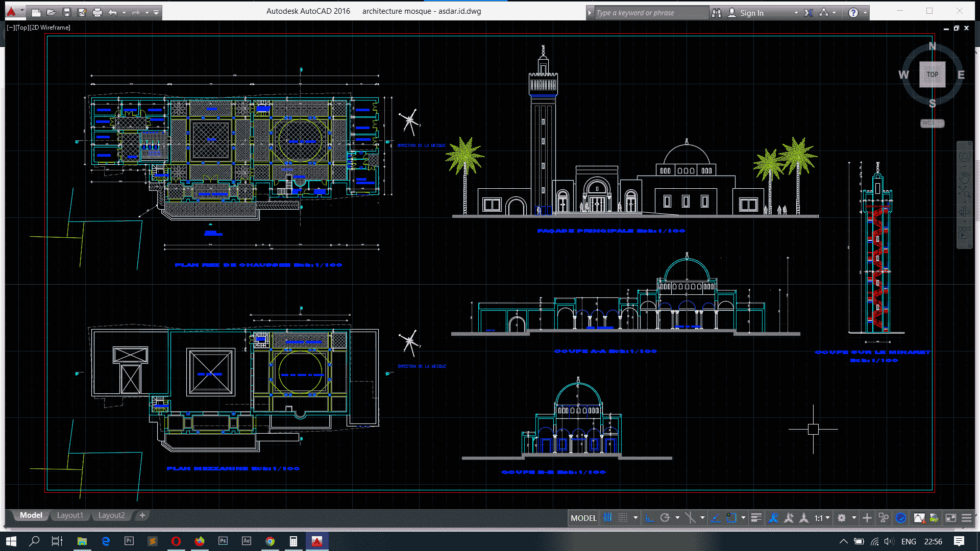The width and height of the screenshot is (980, 551).
Task: Open Google Chrome from the taskbar
Action: click(x=270, y=541)
